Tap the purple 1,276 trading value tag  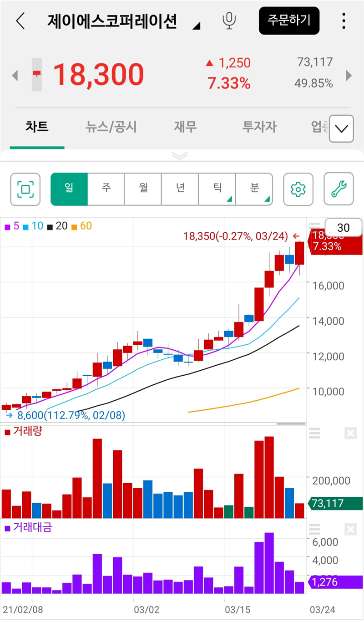(x=335, y=582)
